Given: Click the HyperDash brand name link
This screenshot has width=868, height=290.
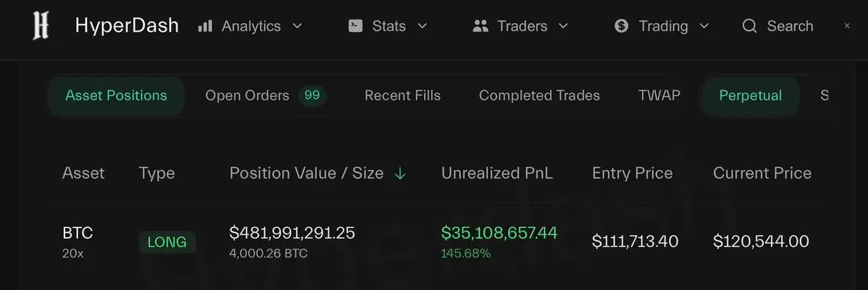Looking at the screenshot, I should (x=127, y=26).
